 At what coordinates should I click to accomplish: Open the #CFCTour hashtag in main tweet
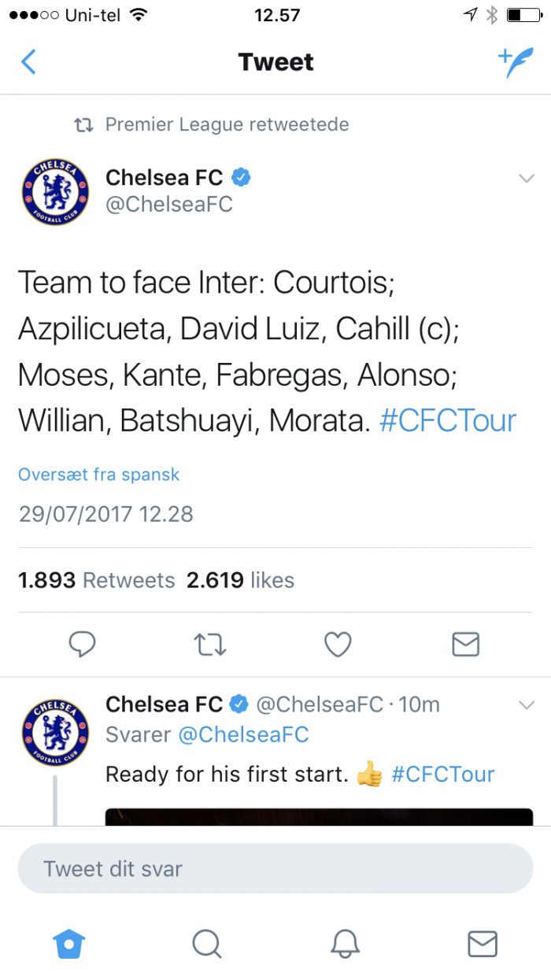coord(448,420)
